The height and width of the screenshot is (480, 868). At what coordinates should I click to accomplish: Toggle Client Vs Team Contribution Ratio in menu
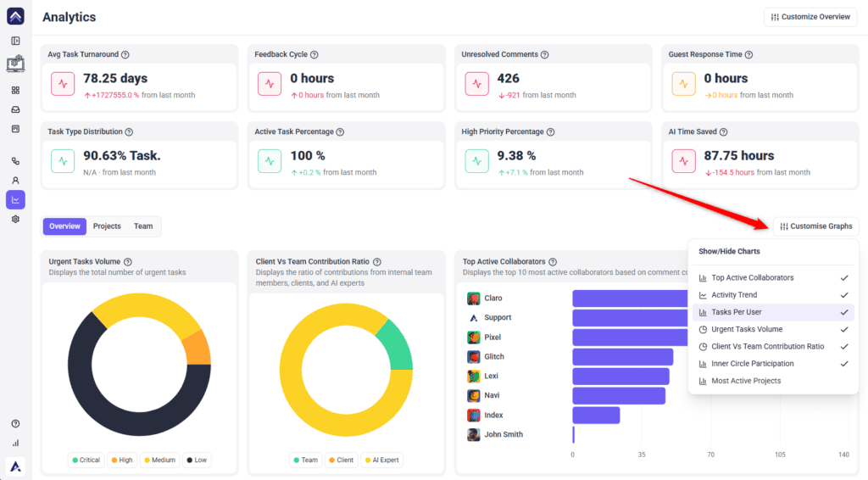[x=773, y=347]
